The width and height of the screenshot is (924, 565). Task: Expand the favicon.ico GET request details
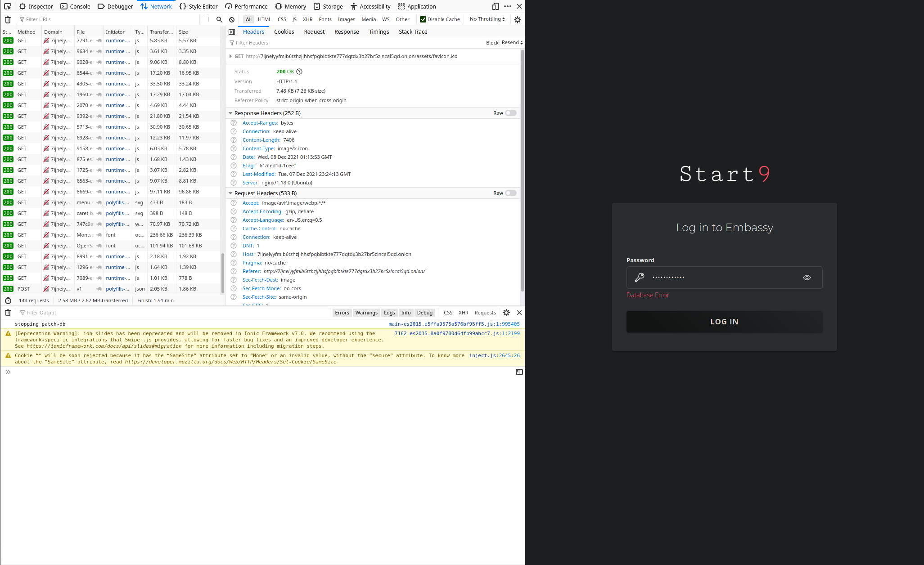pos(231,56)
